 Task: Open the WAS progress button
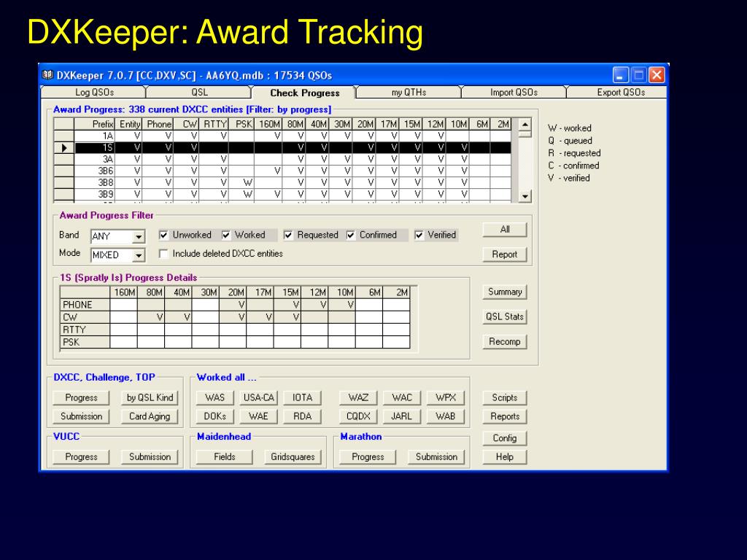[215, 397]
